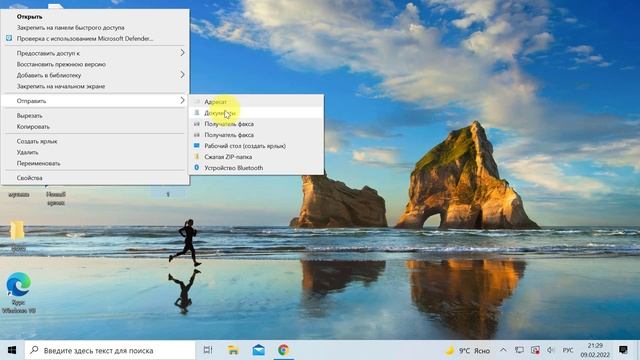Open the Action Center notifications icon
Image resolution: width=640 pixels, height=360 pixels.
click(623, 350)
